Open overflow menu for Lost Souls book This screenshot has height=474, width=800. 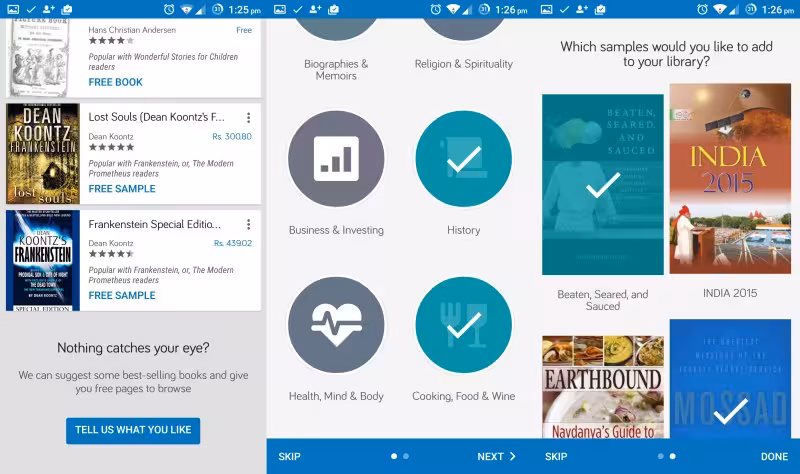click(x=248, y=117)
